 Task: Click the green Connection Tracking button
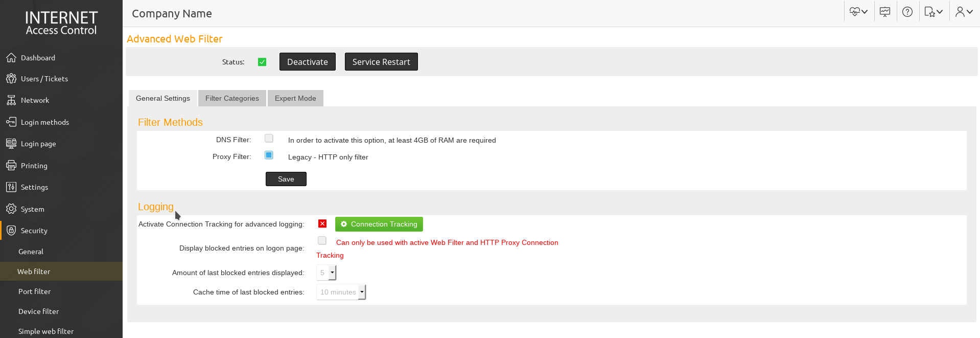click(x=379, y=224)
